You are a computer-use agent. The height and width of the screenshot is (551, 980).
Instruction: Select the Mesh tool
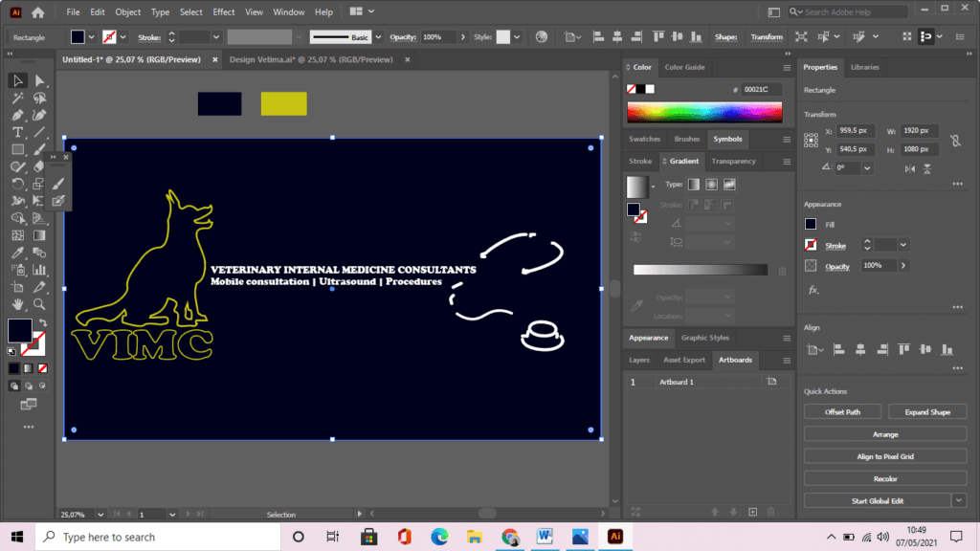point(17,235)
